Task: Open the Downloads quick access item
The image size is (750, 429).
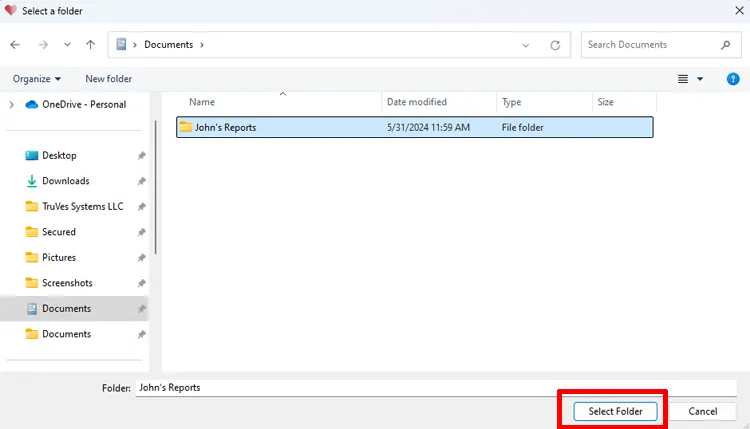Action: (x=65, y=181)
